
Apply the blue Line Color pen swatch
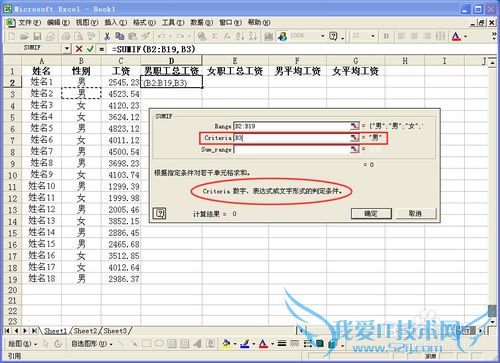pos(245,343)
